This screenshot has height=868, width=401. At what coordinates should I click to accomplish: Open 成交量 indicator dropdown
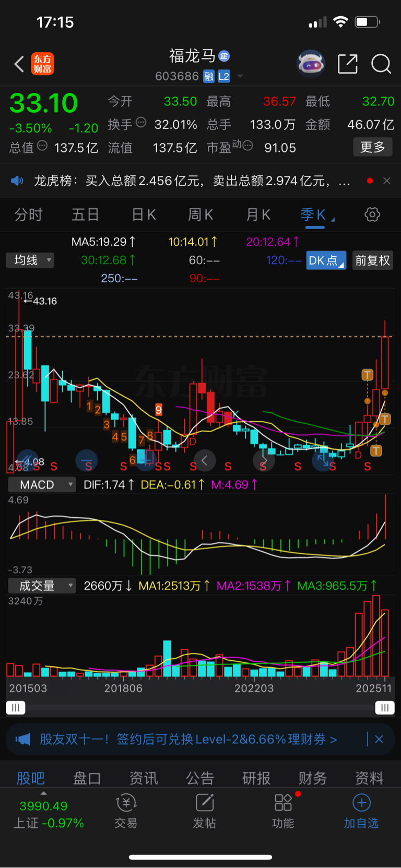click(x=42, y=586)
